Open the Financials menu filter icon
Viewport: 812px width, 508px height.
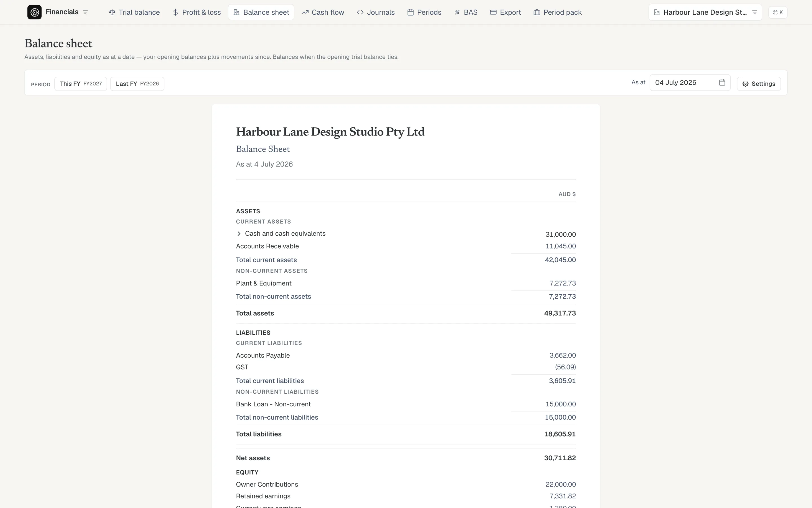(85, 12)
